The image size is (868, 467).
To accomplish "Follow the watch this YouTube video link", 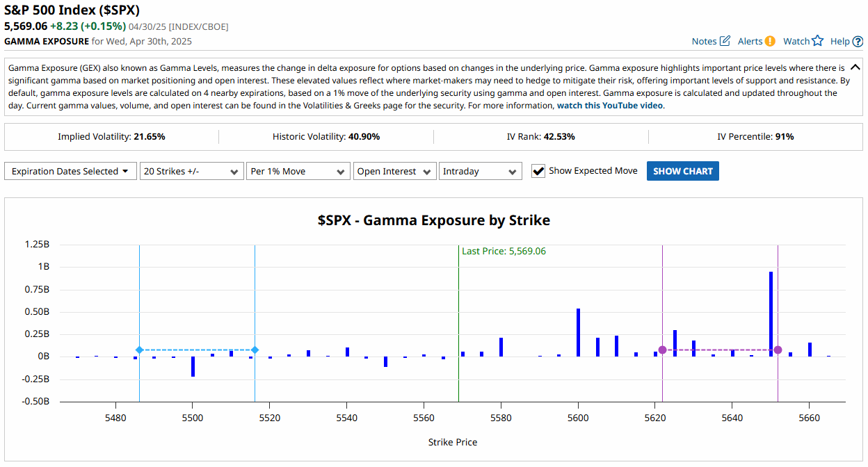I will (610, 106).
